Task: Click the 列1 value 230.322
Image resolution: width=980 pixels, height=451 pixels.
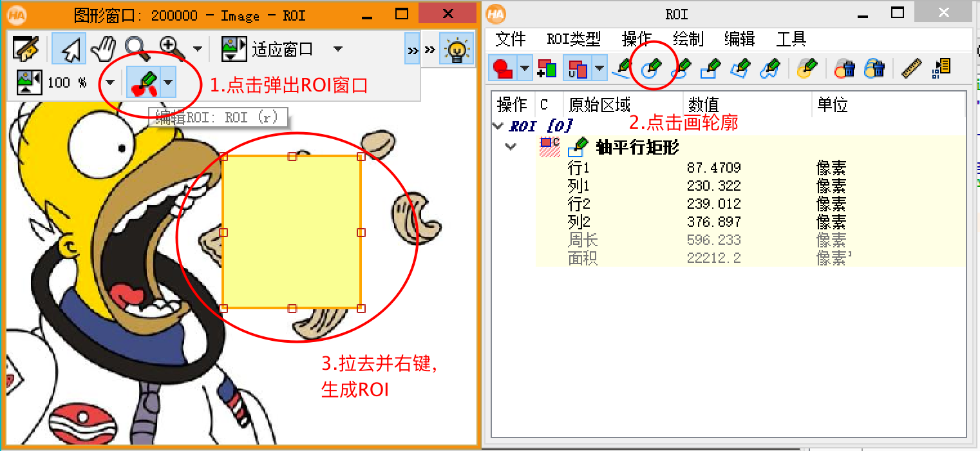Action: (714, 186)
